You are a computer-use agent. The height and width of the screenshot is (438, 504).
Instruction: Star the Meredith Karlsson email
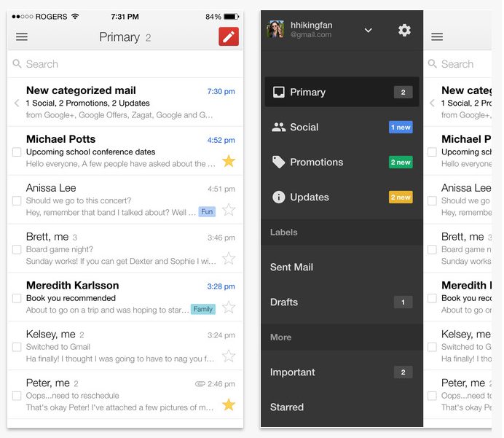[229, 307]
